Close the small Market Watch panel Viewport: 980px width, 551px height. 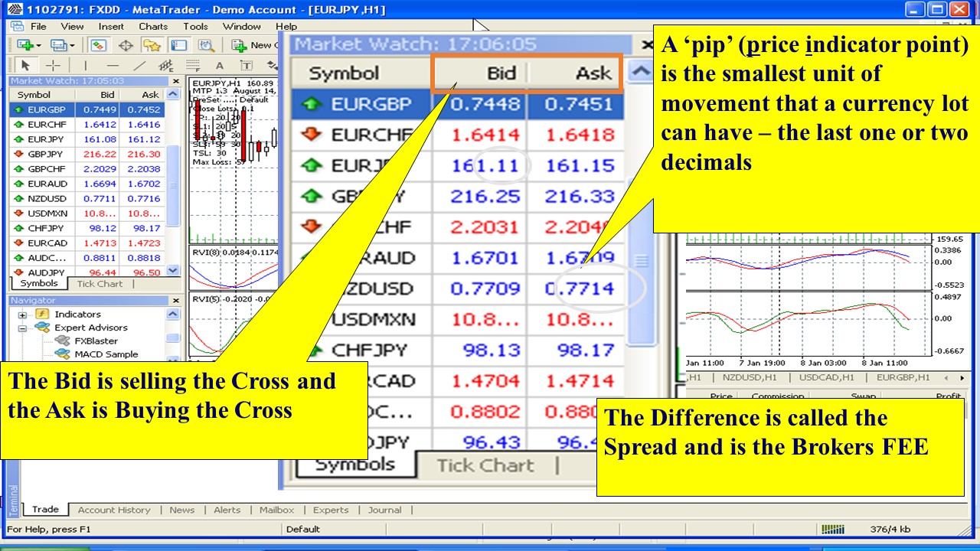[176, 81]
